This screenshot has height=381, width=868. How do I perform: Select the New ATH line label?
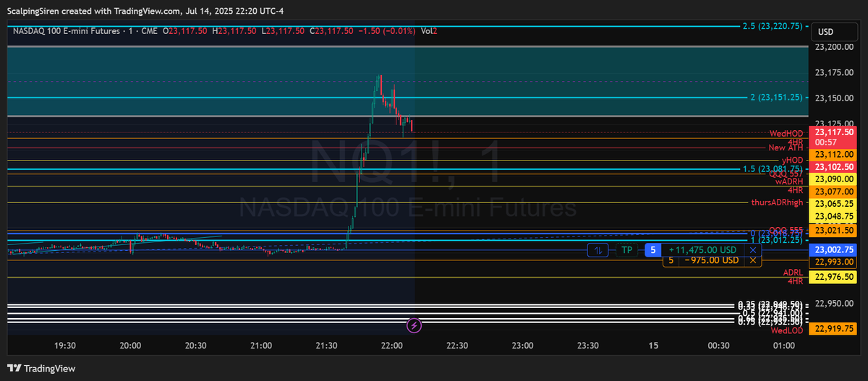click(786, 147)
